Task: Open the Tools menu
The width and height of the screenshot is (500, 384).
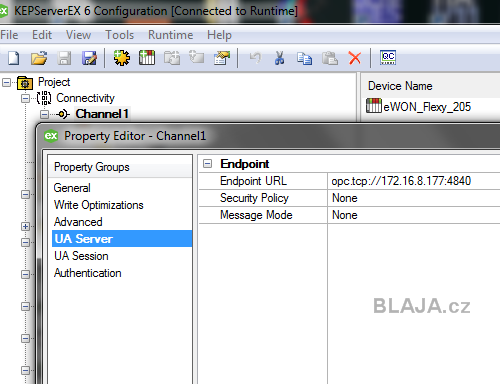Action: coord(119,35)
